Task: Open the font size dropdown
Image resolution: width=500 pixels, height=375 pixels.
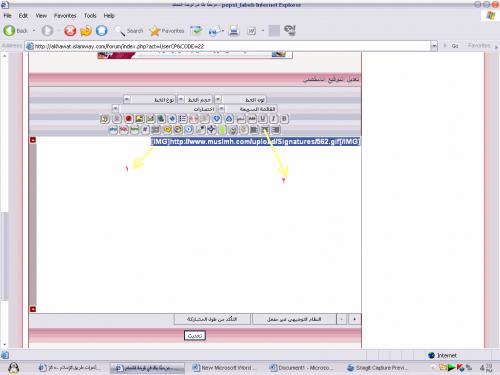Action: click(181, 99)
